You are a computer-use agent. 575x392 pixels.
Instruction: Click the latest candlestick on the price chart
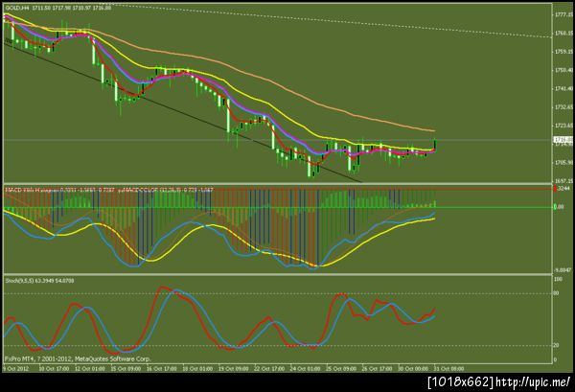pos(435,145)
